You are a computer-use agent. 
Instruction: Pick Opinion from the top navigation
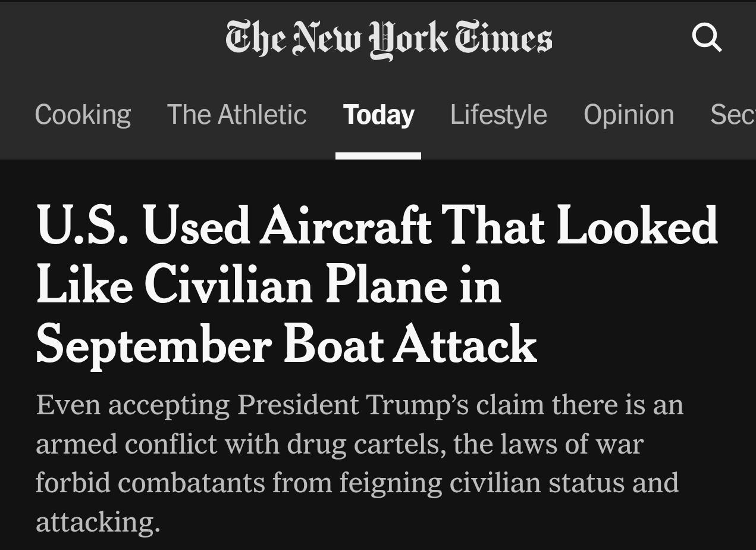point(629,114)
